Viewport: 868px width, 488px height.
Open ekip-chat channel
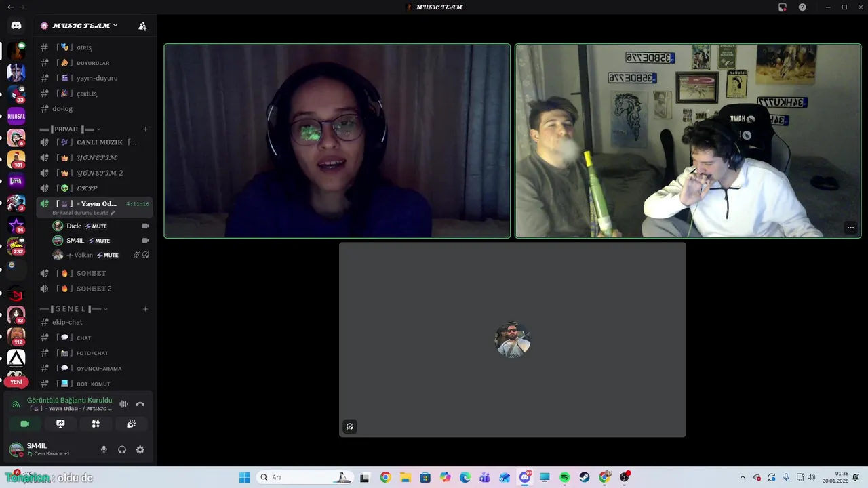94,322
